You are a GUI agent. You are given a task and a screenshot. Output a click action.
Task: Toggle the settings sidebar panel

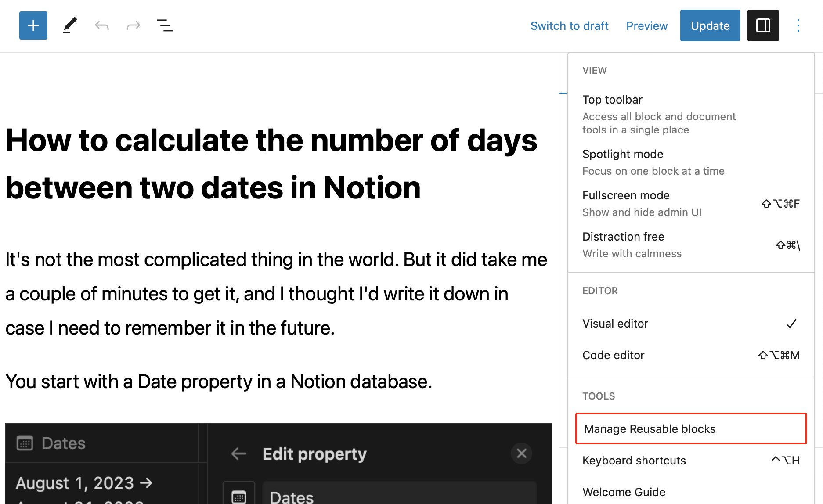(x=763, y=25)
